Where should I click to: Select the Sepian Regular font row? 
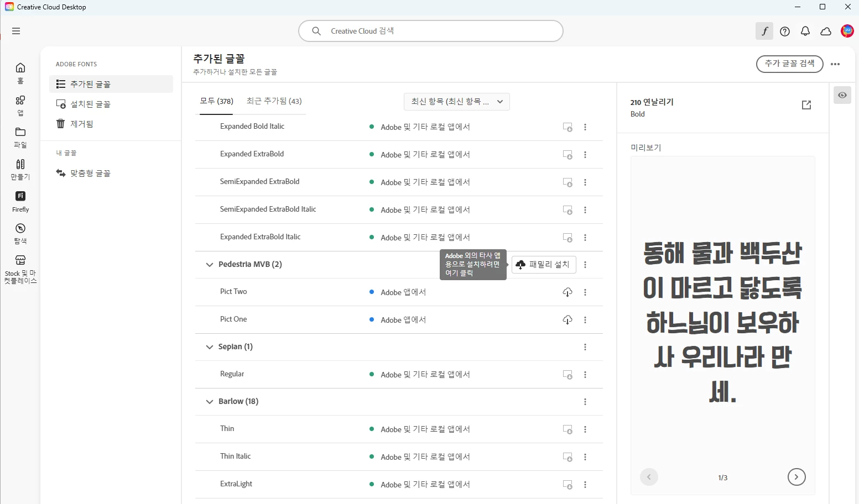[399, 374]
